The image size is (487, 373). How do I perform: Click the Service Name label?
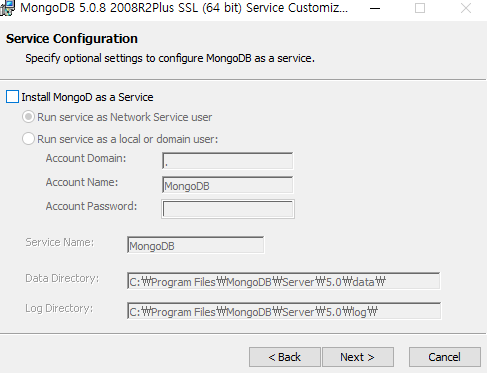60,242
